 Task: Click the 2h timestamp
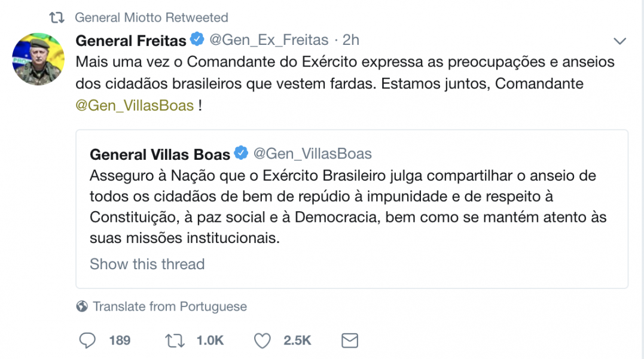[x=351, y=40]
